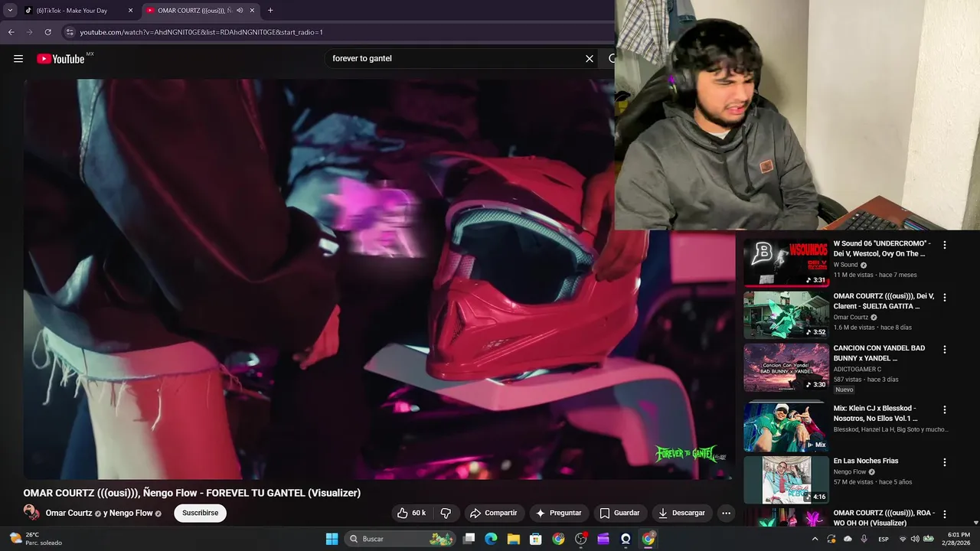Open the Nengo Flow channel under Noches Frias

click(849, 472)
